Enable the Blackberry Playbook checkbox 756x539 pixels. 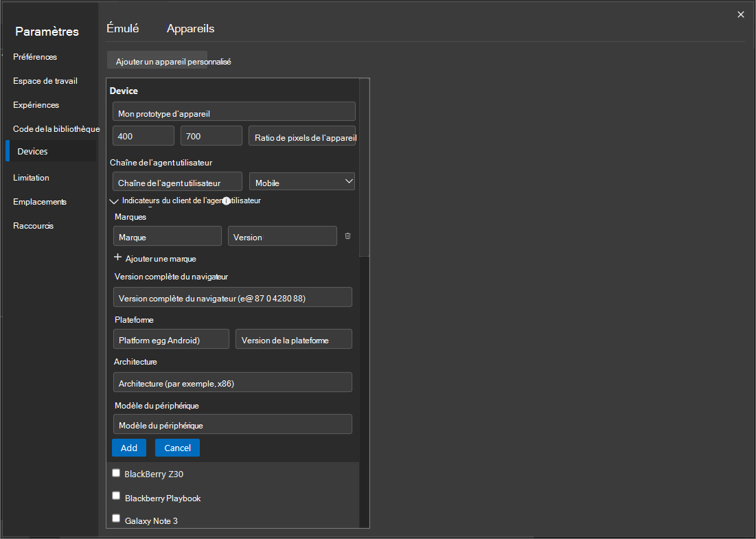116,496
